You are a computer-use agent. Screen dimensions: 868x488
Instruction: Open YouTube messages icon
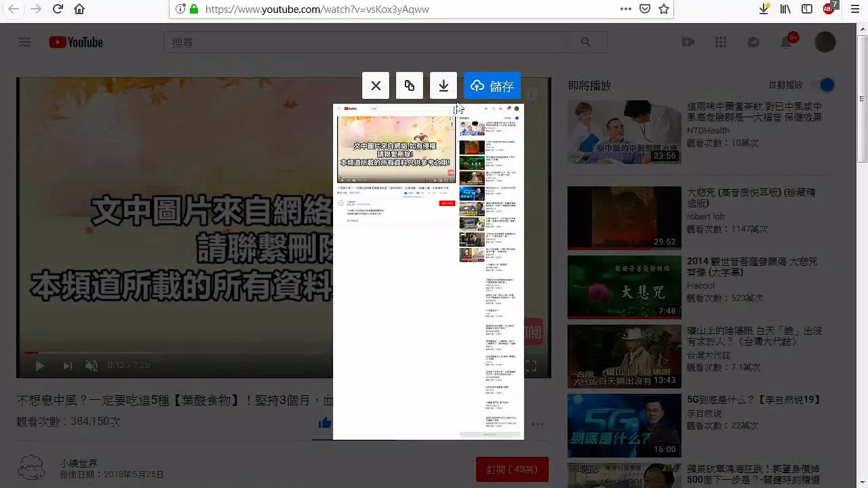pos(753,42)
